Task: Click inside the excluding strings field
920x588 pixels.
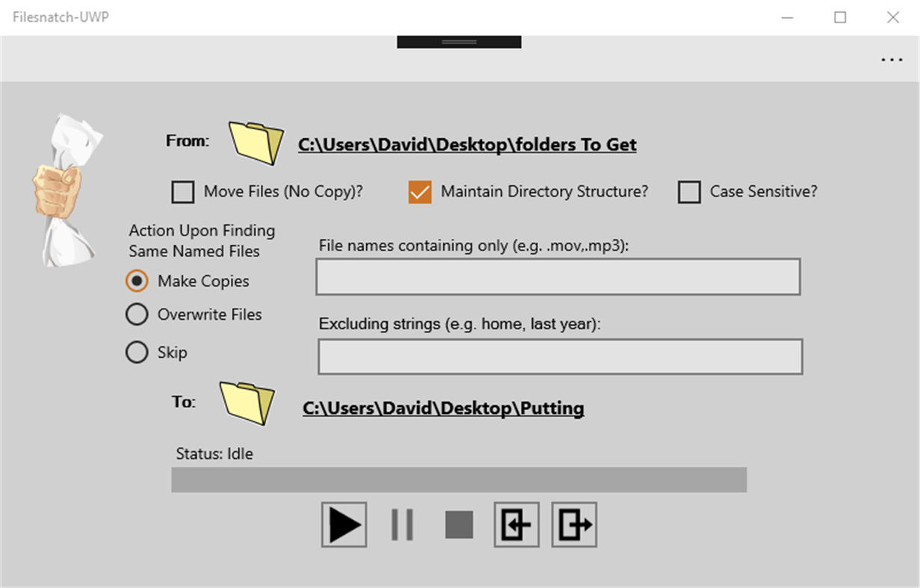Action: [561, 356]
